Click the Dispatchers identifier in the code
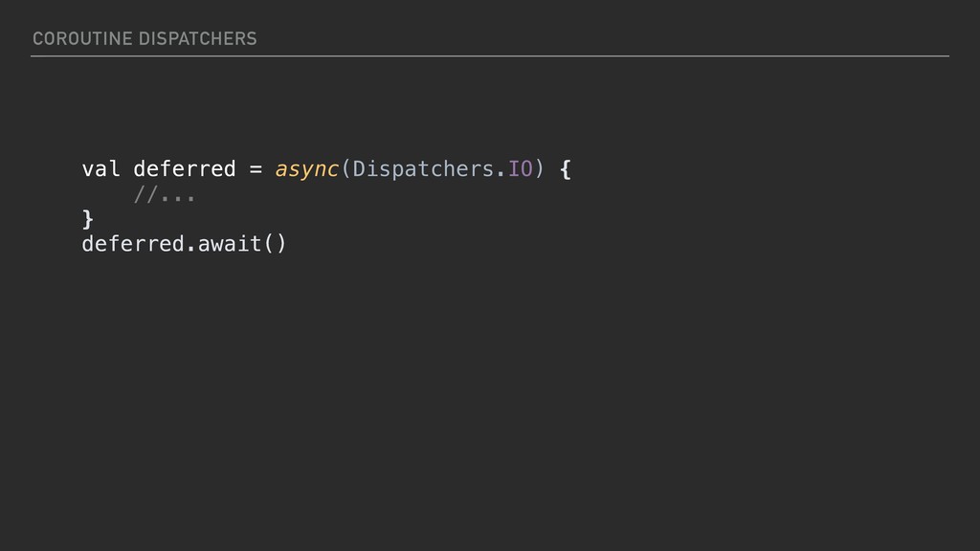 (x=423, y=169)
